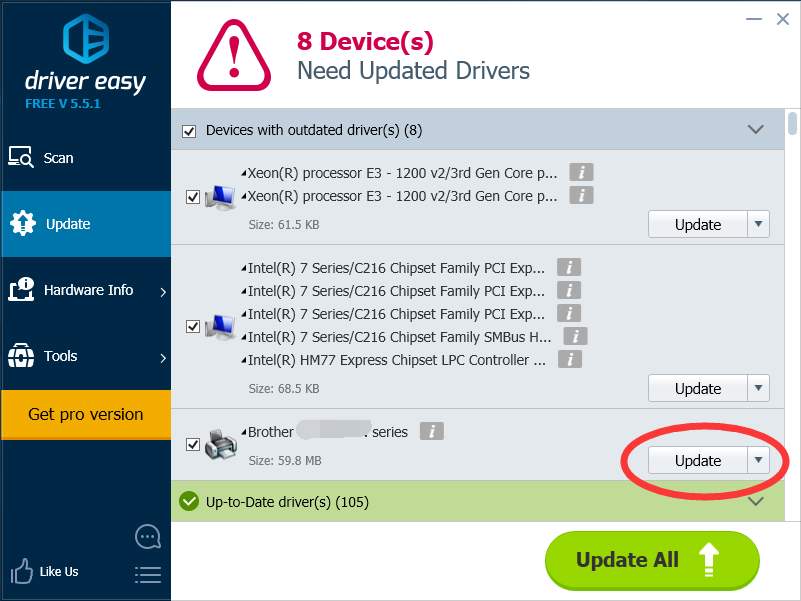801x601 pixels.
Task: Click Update button for Brother series printer
Action: [x=698, y=460]
